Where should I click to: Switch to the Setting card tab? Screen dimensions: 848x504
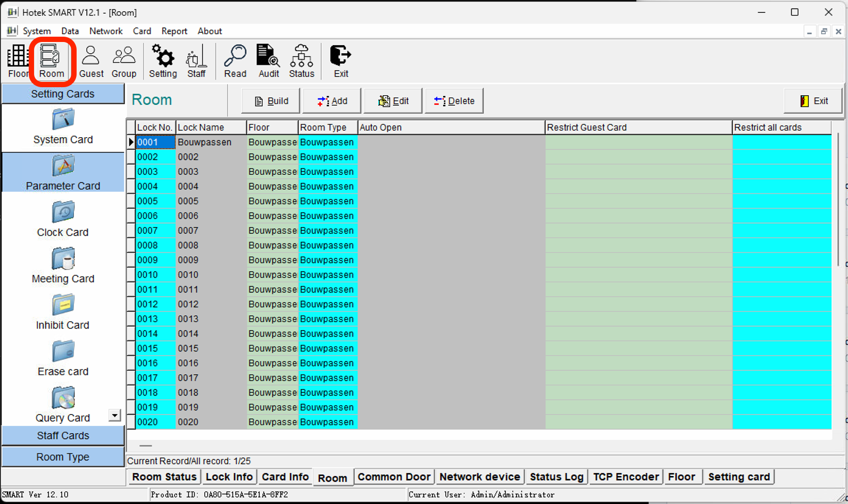point(739,477)
